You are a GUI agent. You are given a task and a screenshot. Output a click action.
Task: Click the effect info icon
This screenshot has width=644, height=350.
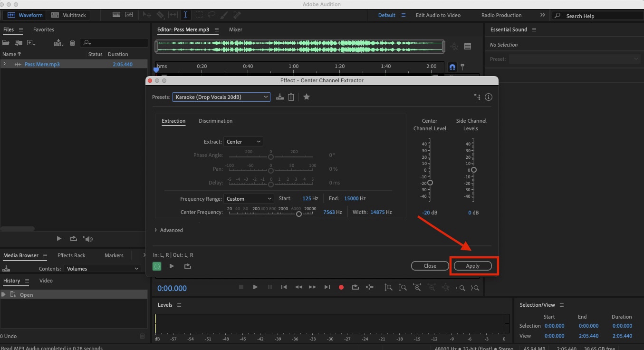(x=489, y=97)
